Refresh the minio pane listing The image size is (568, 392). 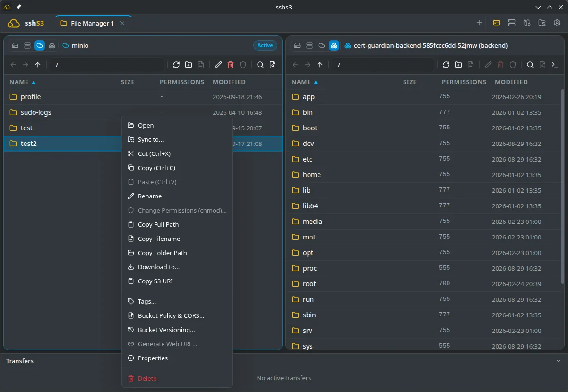[176, 65]
